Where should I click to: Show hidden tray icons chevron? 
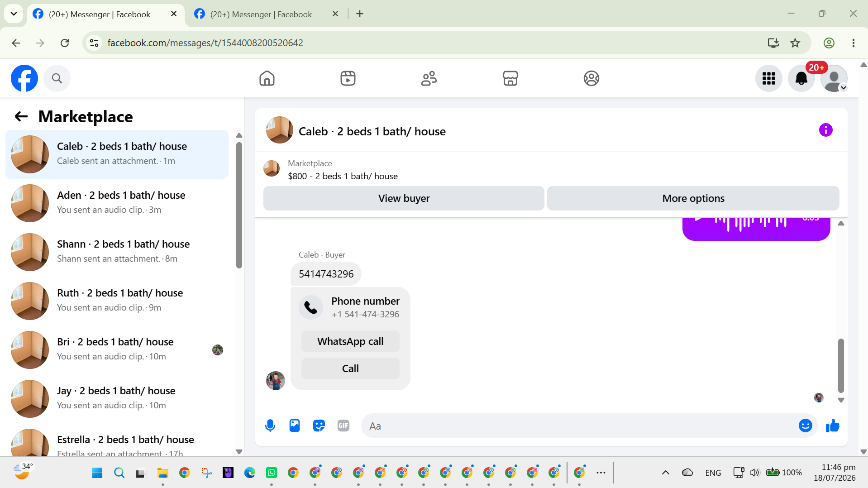[665, 473]
